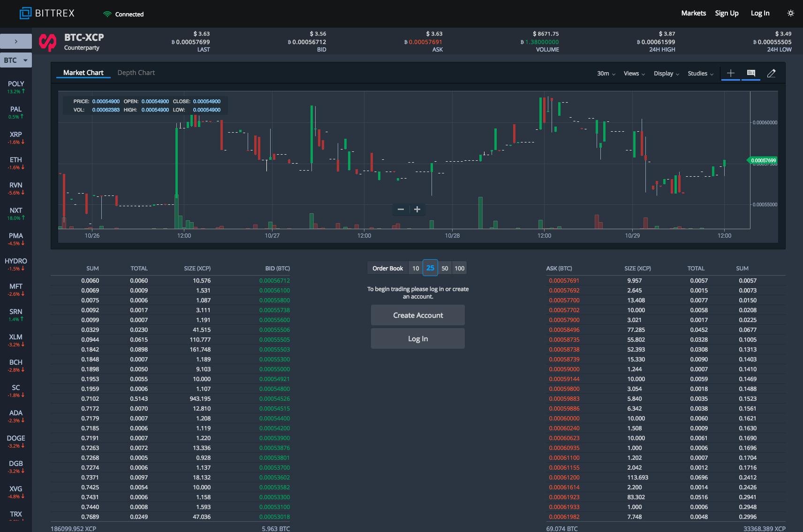Show 50 order book rows
The height and width of the screenshot is (532, 803).
[445, 268]
